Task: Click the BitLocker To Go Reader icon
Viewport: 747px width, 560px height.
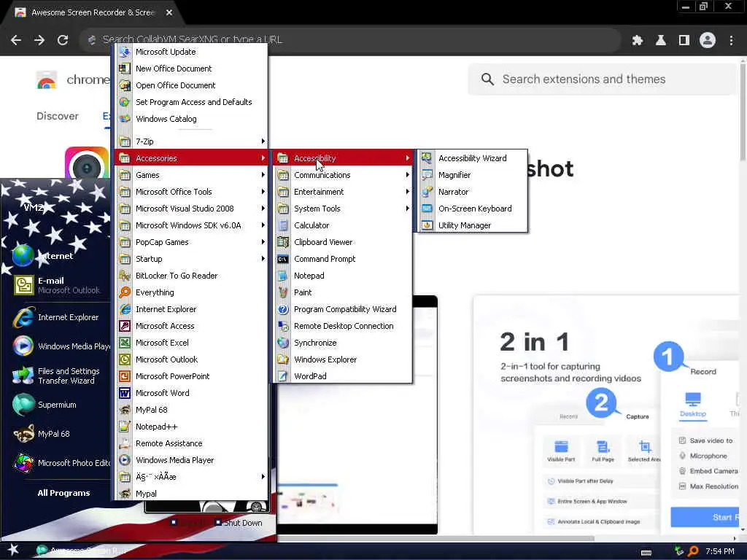Action: coord(125,275)
